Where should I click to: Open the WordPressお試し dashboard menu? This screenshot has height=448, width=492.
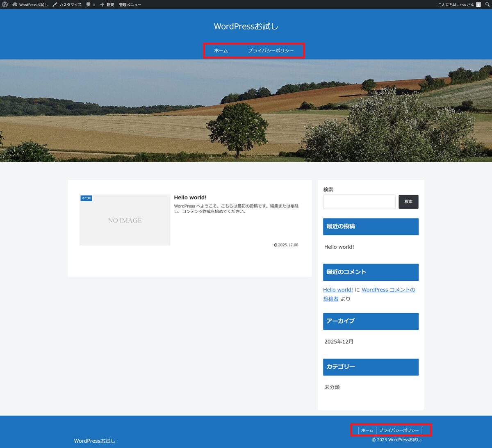[x=30, y=5]
